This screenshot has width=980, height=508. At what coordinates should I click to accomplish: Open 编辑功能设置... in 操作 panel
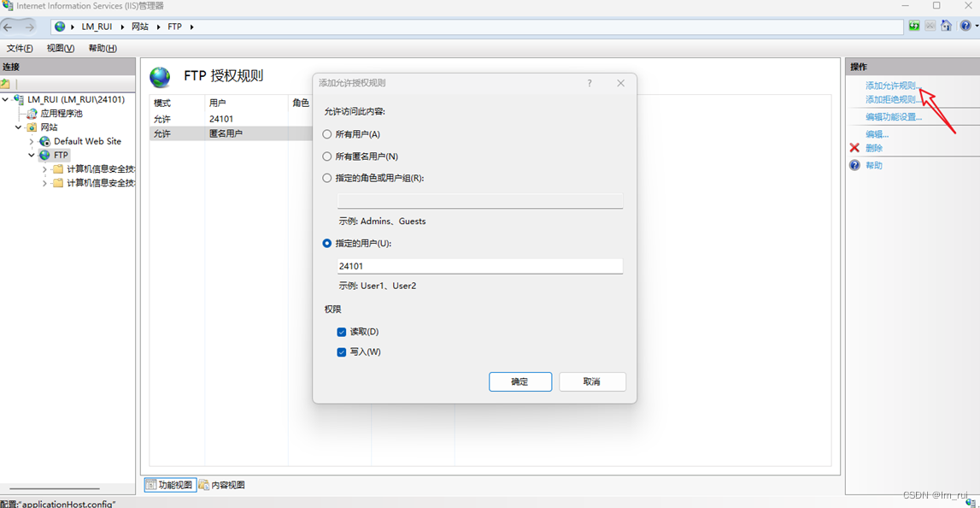pos(894,117)
